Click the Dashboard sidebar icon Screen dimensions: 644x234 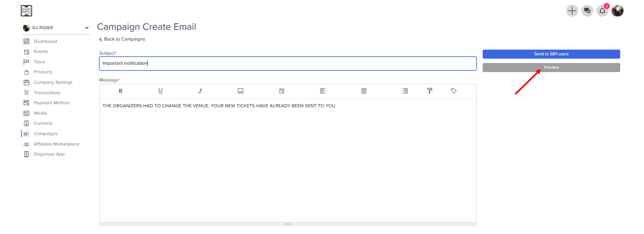(26, 41)
